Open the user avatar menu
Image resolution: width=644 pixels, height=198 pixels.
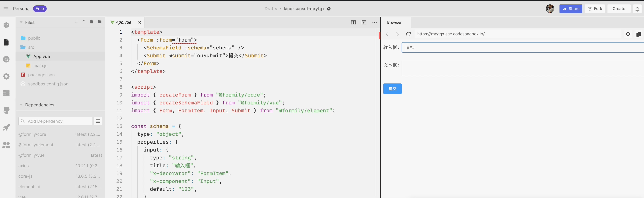coord(550,9)
